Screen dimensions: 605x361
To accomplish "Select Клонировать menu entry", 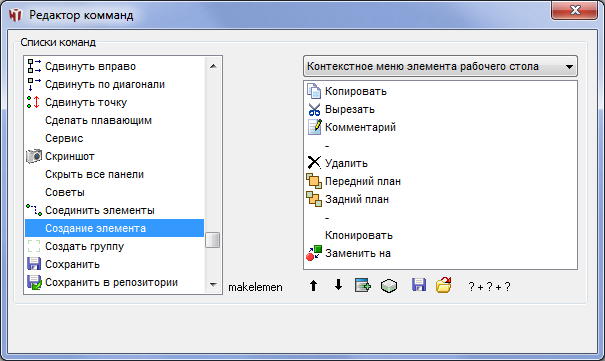I will click(x=359, y=235).
